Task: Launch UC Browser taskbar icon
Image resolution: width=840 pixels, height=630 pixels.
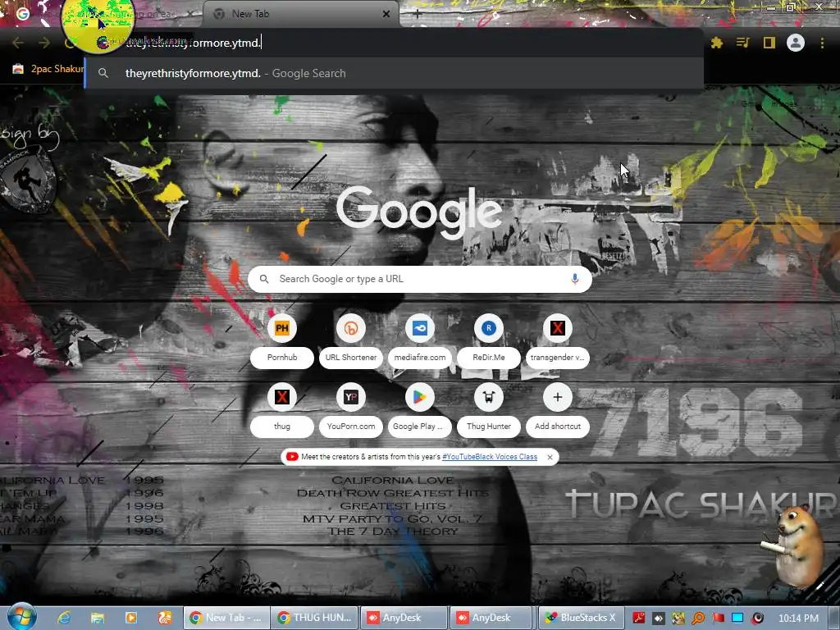Action: point(164,618)
